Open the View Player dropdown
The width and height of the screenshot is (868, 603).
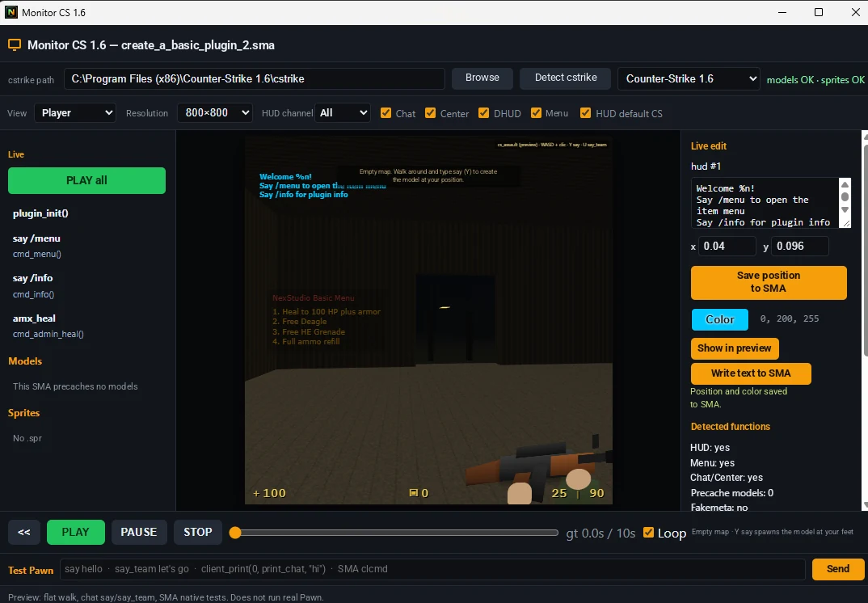click(75, 113)
